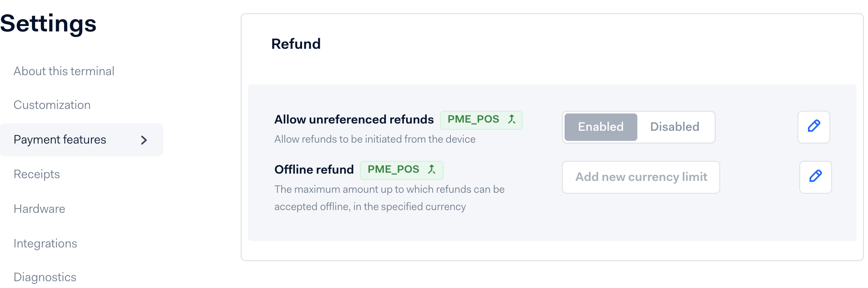Image resolution: width=868 pixels, height=288 pixels.
Task: Click the Offline refund label
Action: pos(314,170)
